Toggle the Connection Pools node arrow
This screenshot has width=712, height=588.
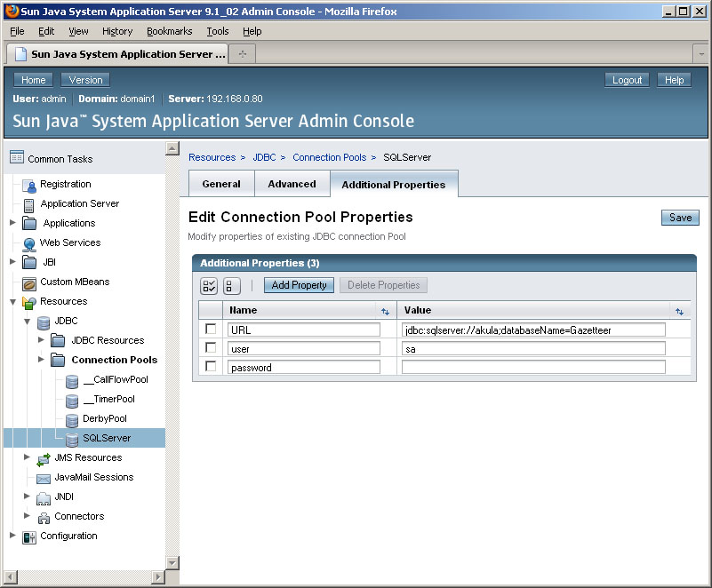coord(41,359)
